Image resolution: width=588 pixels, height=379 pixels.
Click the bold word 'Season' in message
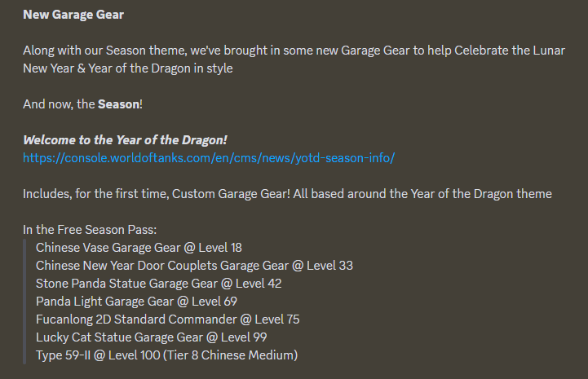(118, 104)
